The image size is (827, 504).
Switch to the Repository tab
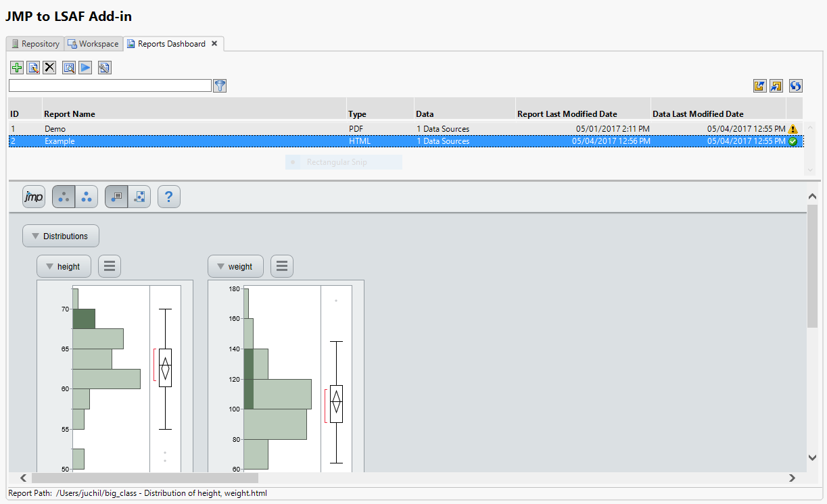coord(34,43)
